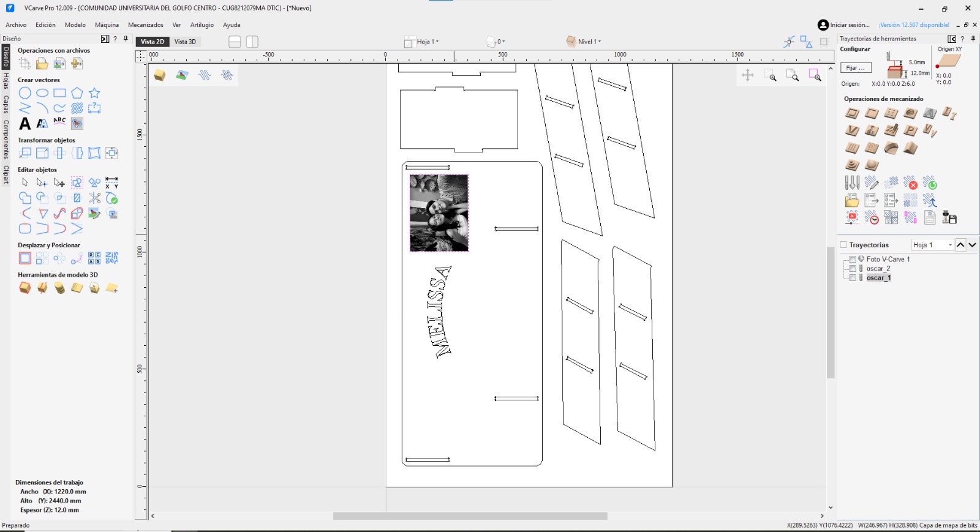Select the Node Editing arrow tool
Image resolution: width=980 pixels, height=532 pixels.
42,182
